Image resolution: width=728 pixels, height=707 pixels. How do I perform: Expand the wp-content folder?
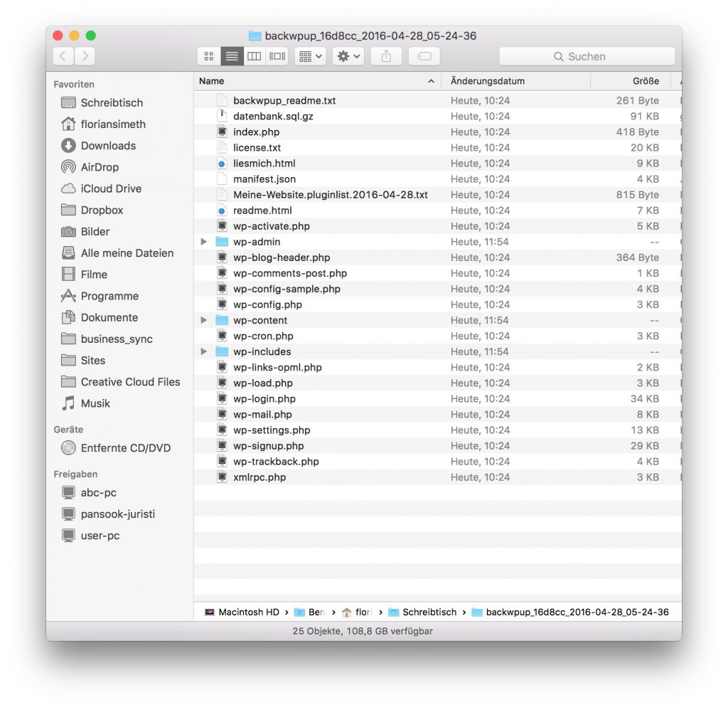pyautogui.click(x=204, y=320)
